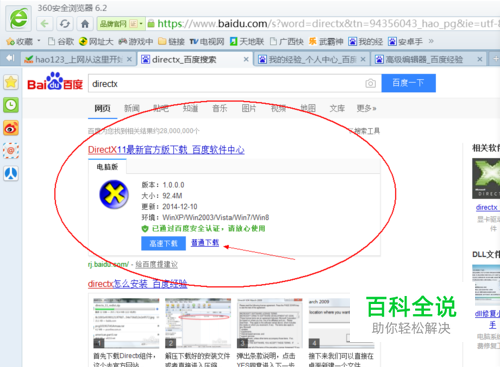Open the 谷歌 bookmark

(61, 41)
